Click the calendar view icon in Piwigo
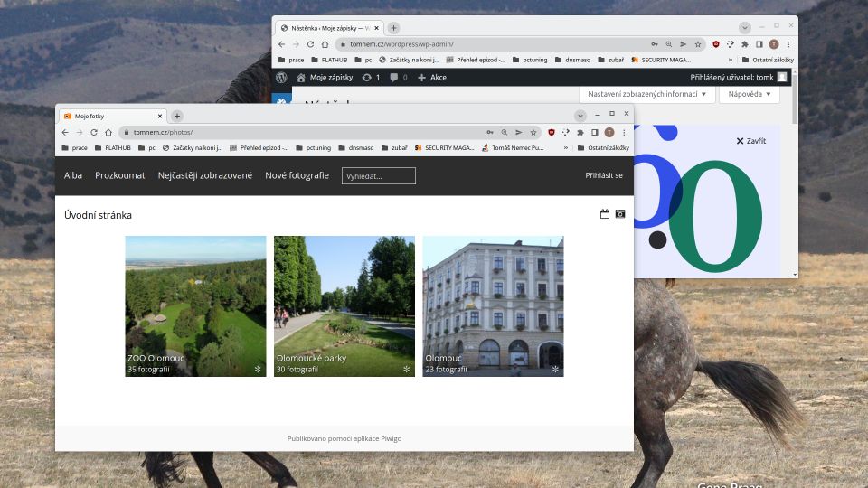This screenshot has height=488, width=868. [x=605, y=214]
